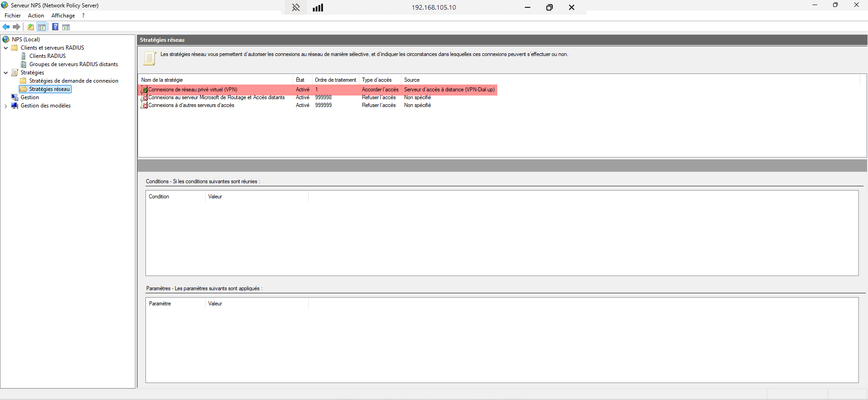This screenshot has width=868, height=400.
Task: Select Clients RADIUS in the tree
Action: click(47, 56)
